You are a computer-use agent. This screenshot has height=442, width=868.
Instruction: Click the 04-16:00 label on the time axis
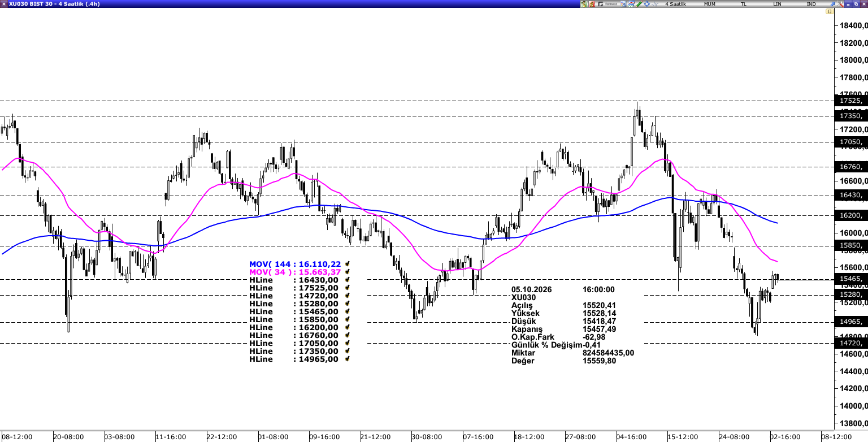click(632, 437)
